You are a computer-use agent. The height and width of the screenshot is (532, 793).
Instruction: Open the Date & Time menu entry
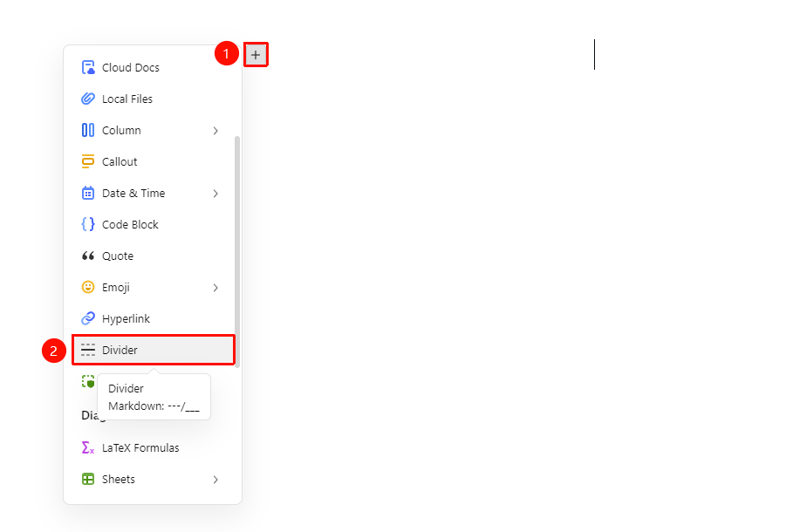pyautogui.click(x=153, y=193)
